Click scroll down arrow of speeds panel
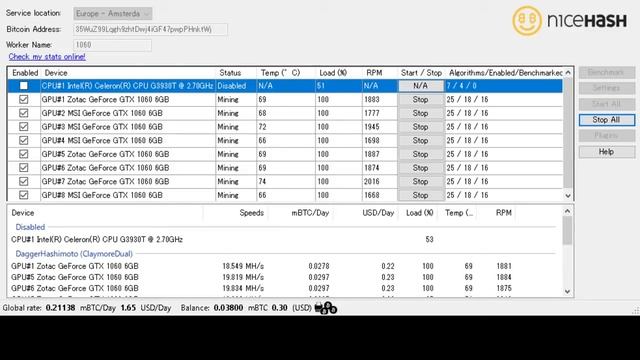The image size is (640, 360). (x=567, y=292)
